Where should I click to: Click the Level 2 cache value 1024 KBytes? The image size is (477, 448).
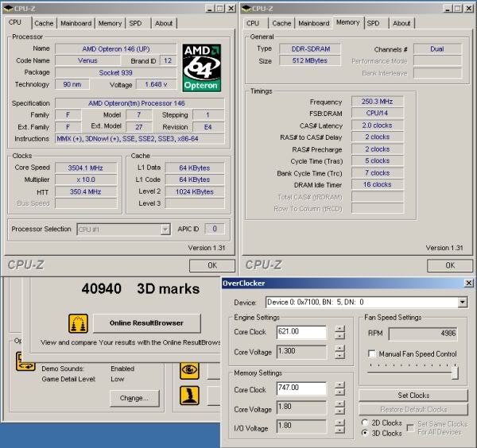point(195,191)
